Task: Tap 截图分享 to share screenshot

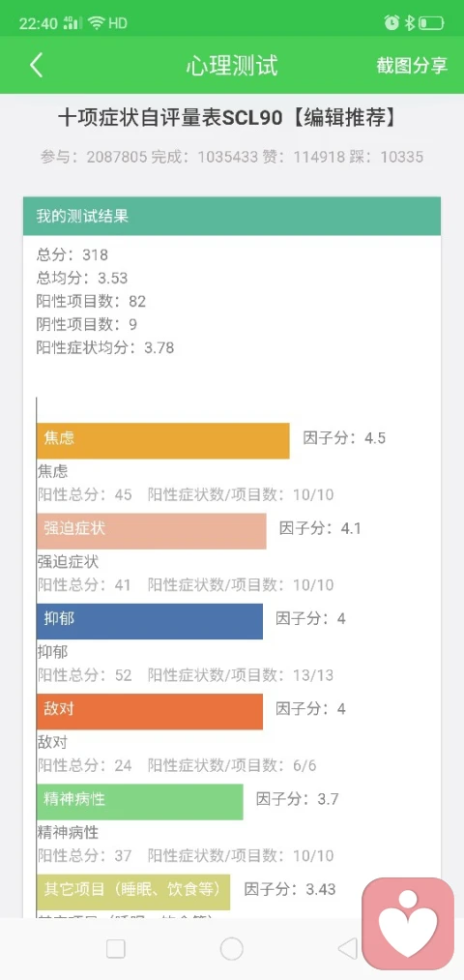Action: click(412, 66)
